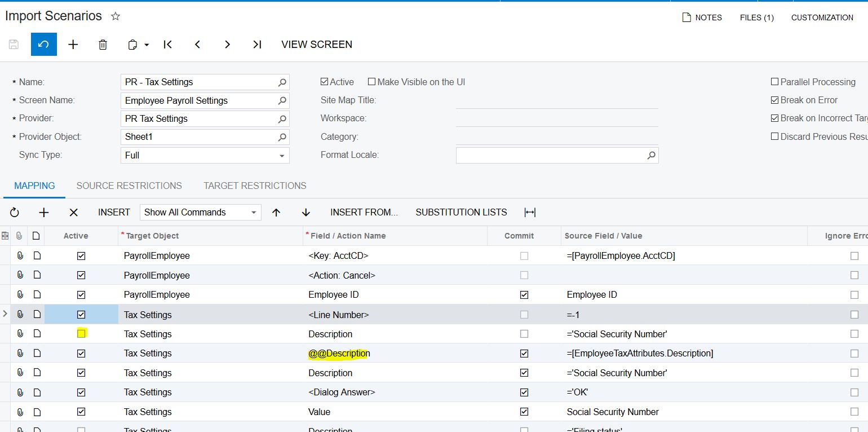Check the highlighted inactive Description row checkbox

click(81, 334)
